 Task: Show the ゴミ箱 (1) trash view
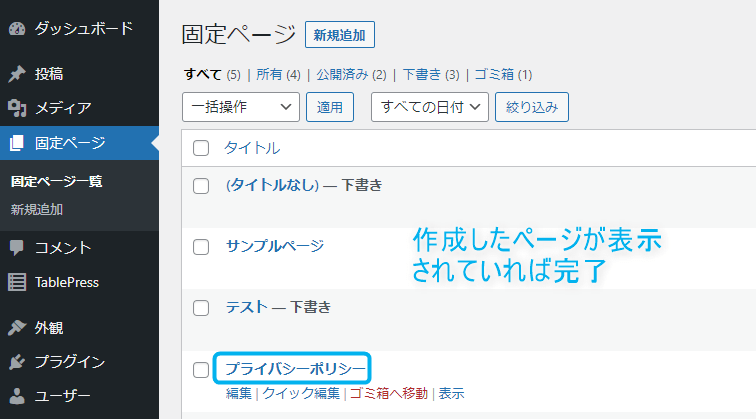click(x=503, y=75)
